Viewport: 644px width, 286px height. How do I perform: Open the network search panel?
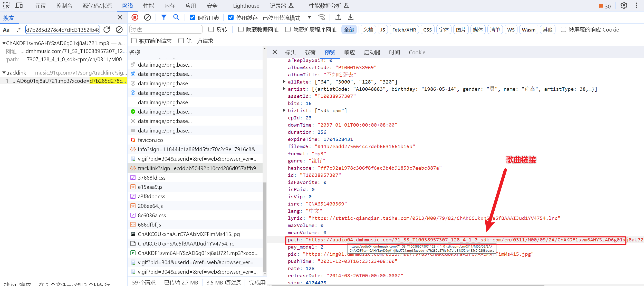click(176, 17)
